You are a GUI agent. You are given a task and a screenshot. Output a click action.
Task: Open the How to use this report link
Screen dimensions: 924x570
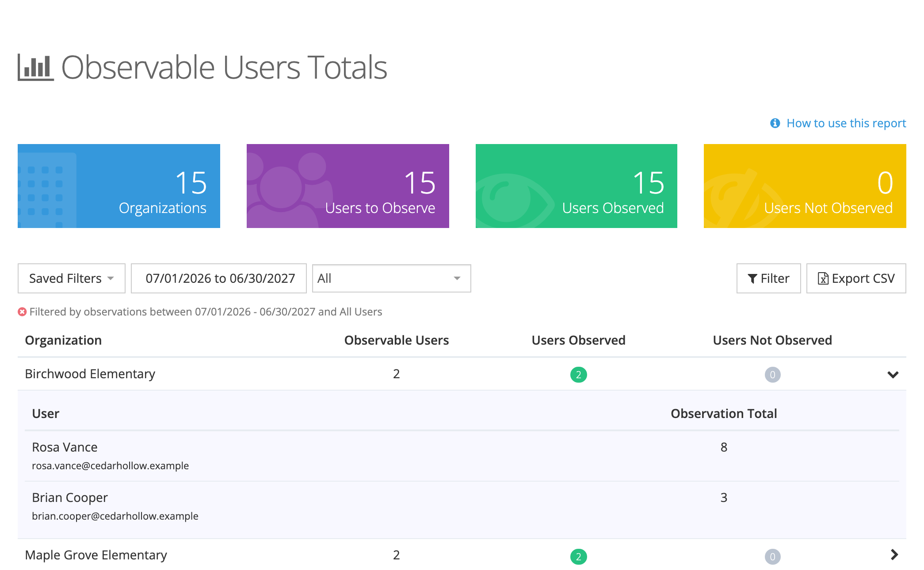click(846, 123)
